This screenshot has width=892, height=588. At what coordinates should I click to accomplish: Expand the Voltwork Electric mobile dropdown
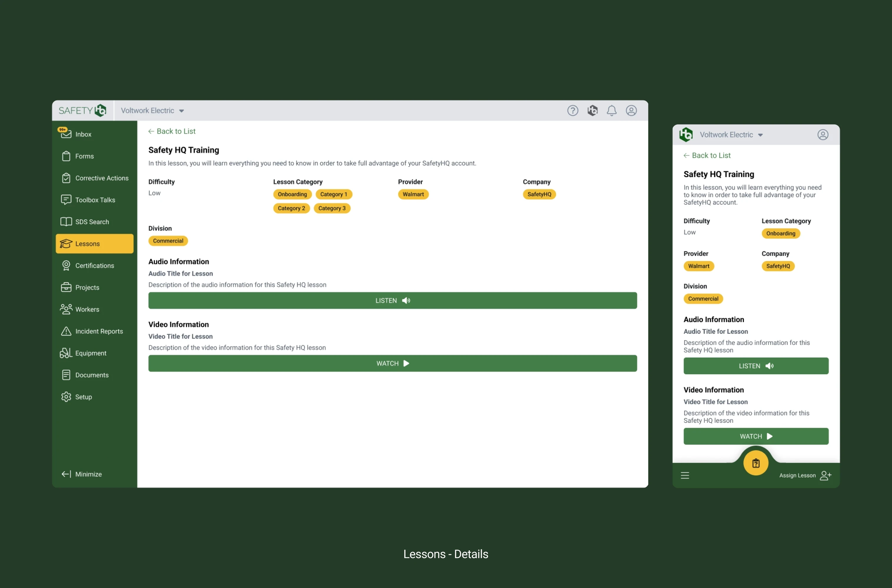[760, 135]
